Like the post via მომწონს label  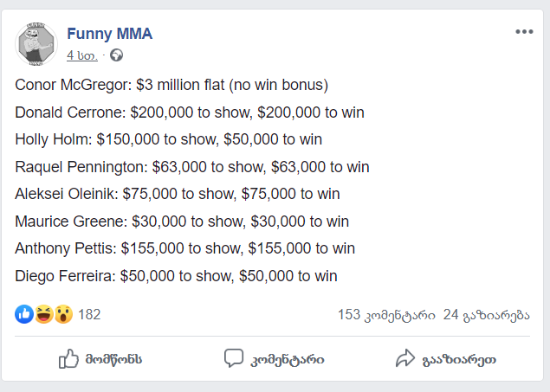pos(113,359)
